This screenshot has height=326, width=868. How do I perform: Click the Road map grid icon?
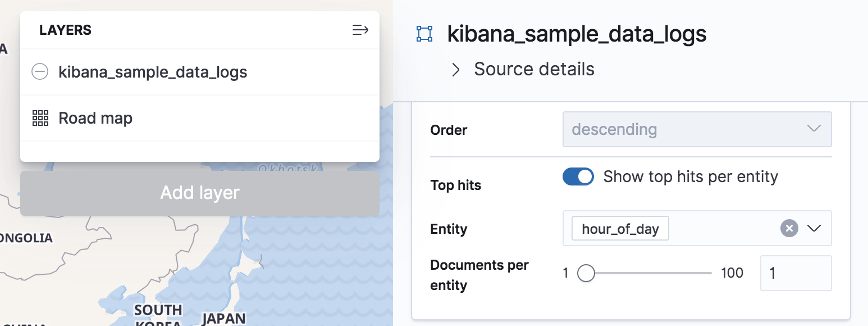(x=40, y=118)
